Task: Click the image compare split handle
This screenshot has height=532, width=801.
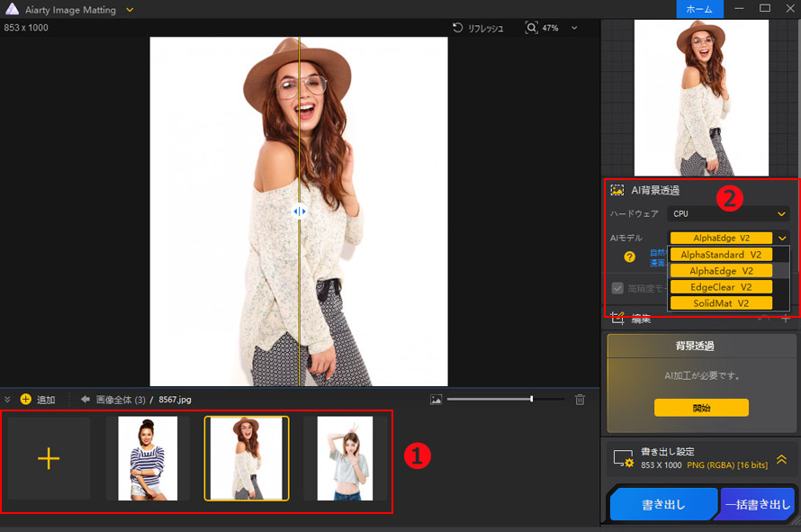Action: click(x=299, y=212)
